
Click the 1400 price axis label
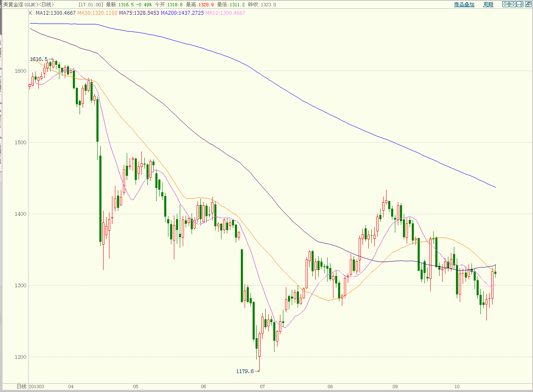(21, 214)
